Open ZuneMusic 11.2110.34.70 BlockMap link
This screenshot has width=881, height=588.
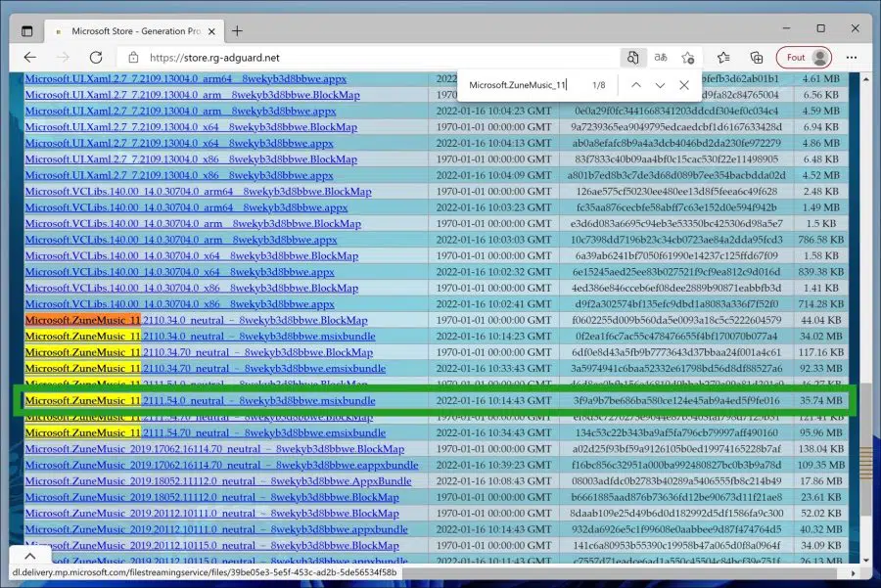pos(199,352)
